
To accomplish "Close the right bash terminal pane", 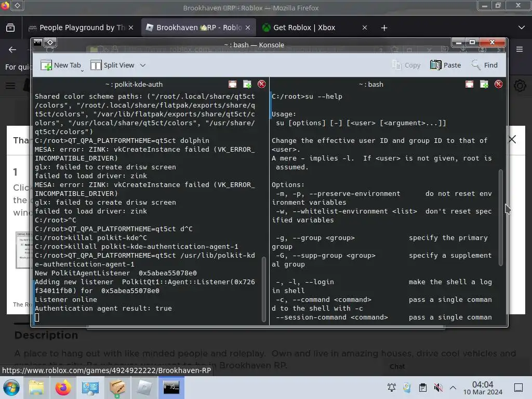I will pos(498,84).
